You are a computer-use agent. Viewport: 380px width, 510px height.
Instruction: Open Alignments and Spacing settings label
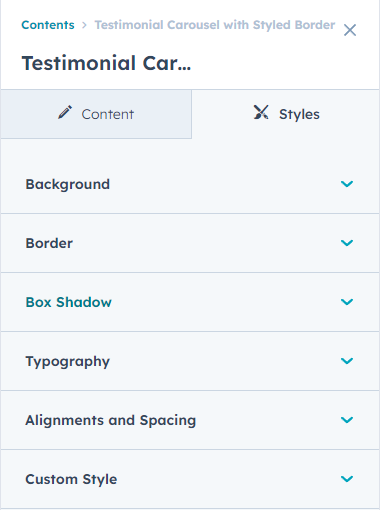tap(111, 421)
